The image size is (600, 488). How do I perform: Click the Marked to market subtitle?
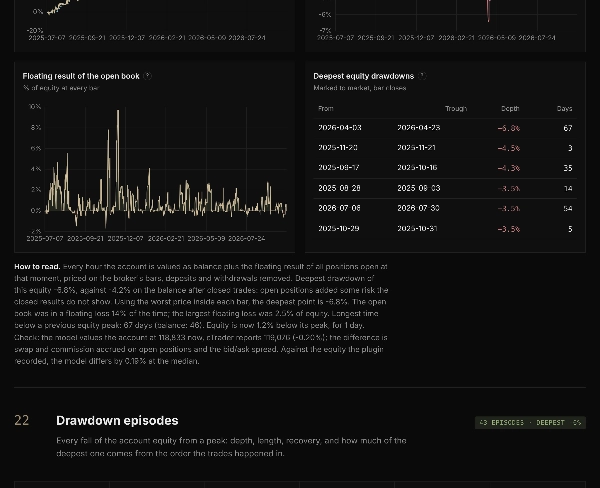[x=360, y=88]
